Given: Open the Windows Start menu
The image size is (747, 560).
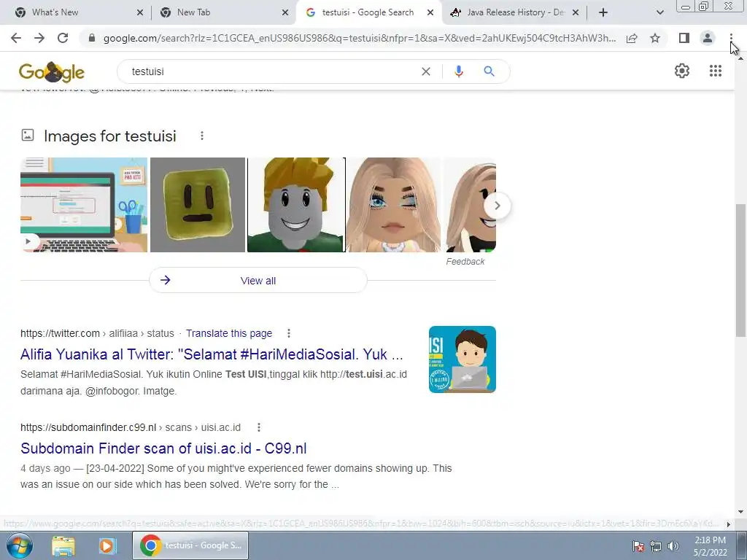Looking at the screenshot, I should point(20,545).
